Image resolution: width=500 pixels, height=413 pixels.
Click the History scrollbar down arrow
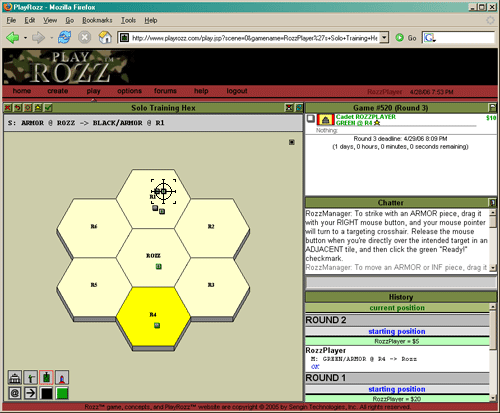point(493,398)
